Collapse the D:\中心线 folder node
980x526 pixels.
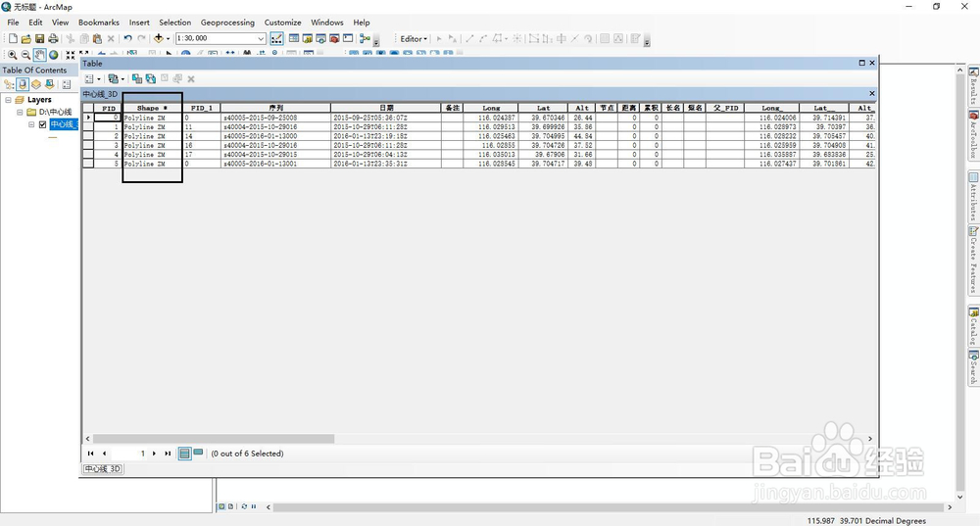(20, 112)
